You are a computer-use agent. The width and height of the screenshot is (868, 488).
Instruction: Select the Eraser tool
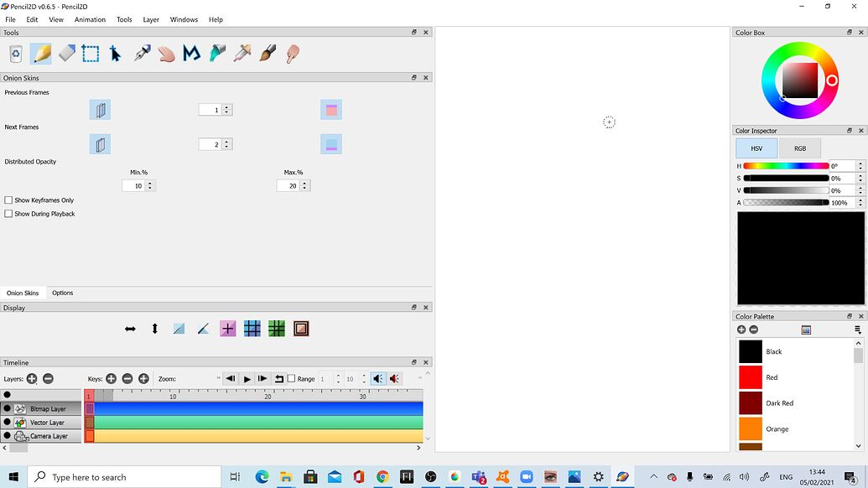click(x=66, y=54)
